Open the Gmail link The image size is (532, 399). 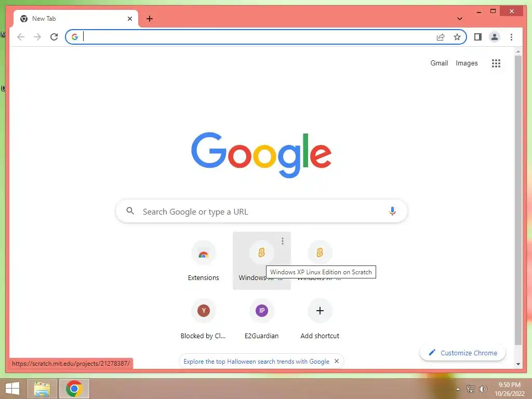[439, 63]
